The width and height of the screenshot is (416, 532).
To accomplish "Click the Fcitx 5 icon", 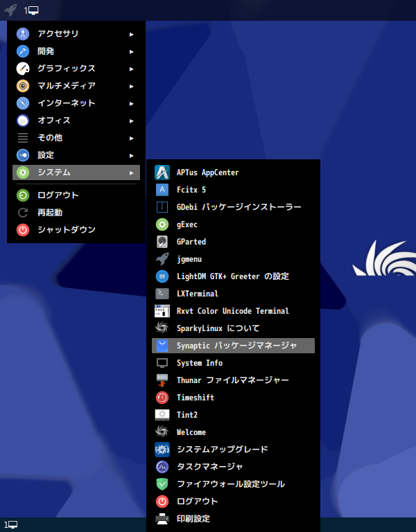I will pyautogui.click(x=162, y=190).
